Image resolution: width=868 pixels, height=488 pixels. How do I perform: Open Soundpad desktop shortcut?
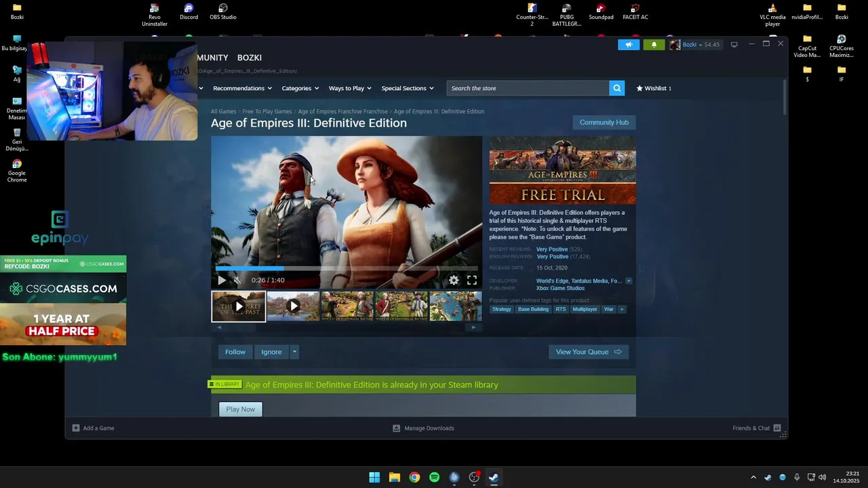pos(601,12)
